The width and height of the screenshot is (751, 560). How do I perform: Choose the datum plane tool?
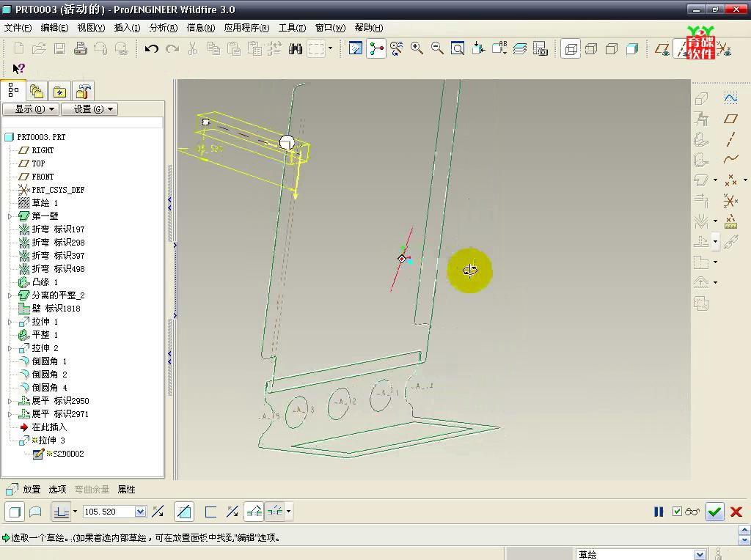(x=730, y=118)
